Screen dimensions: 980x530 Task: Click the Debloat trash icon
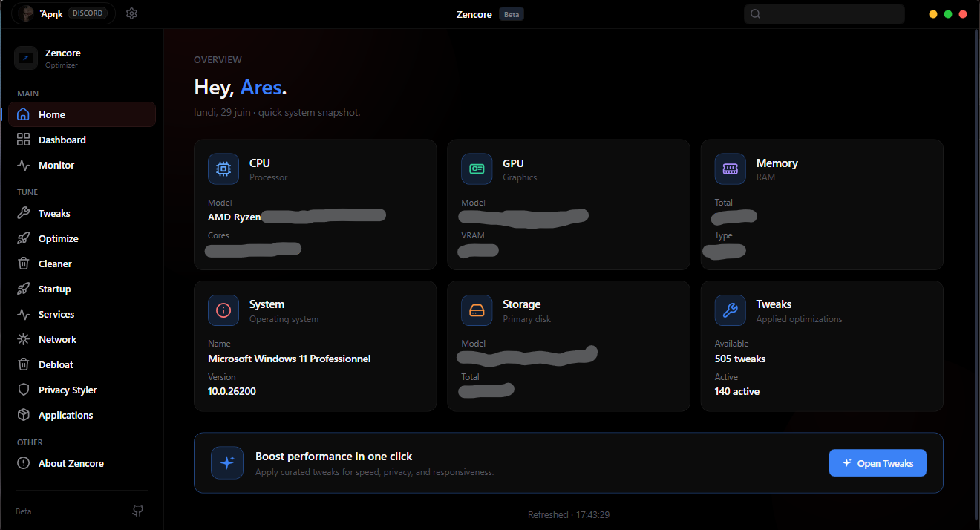click(x=24, y=364)
